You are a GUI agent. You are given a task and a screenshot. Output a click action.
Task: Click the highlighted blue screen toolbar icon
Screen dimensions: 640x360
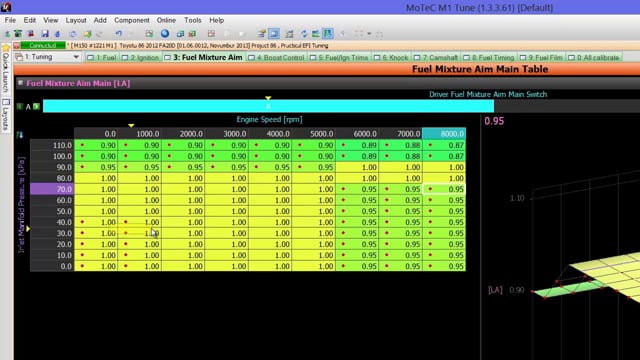(x=274, y=34)
